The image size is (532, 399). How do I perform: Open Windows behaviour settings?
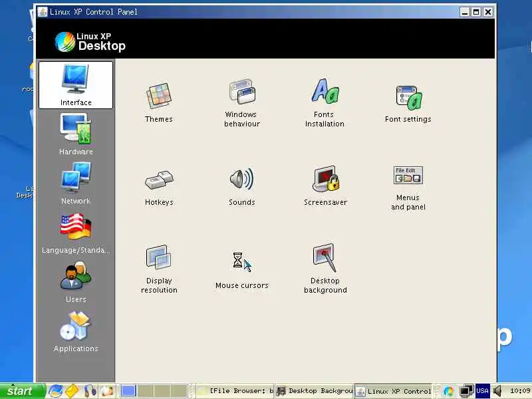(x=242, y=104)
